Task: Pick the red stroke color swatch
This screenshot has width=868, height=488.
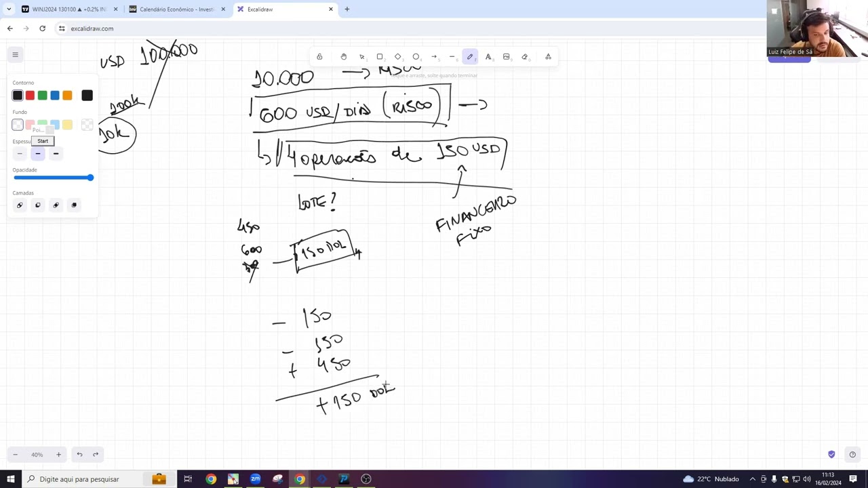Action: point(30,96)
